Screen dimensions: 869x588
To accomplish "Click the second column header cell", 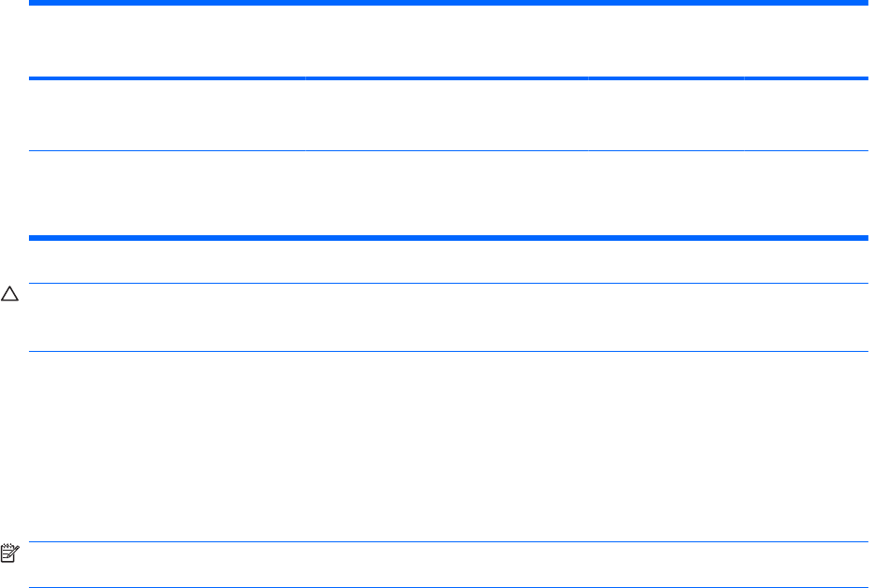I will 446,41.
